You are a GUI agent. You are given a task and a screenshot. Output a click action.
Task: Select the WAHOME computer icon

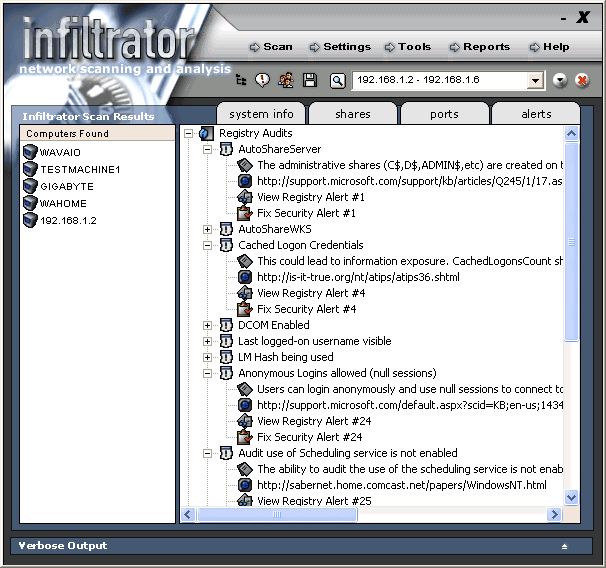[x=30, y=203]
